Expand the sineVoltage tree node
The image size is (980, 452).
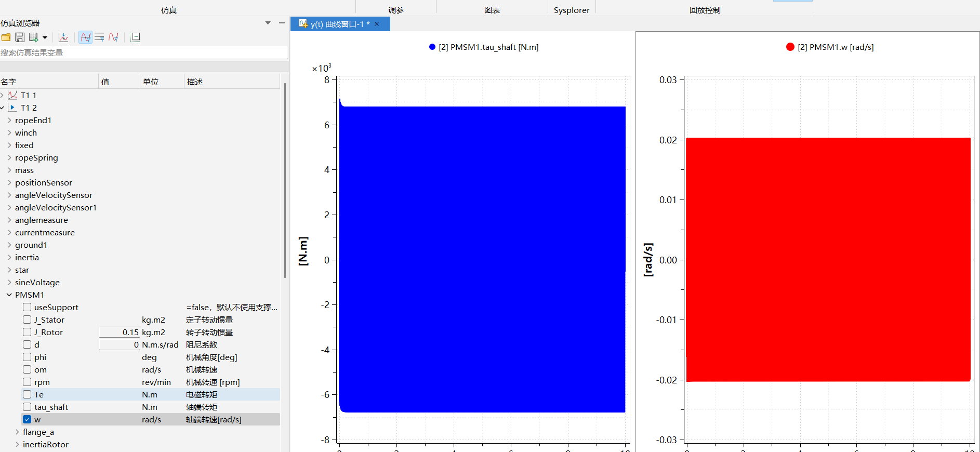pyautogui.click(x=9, y=282)
